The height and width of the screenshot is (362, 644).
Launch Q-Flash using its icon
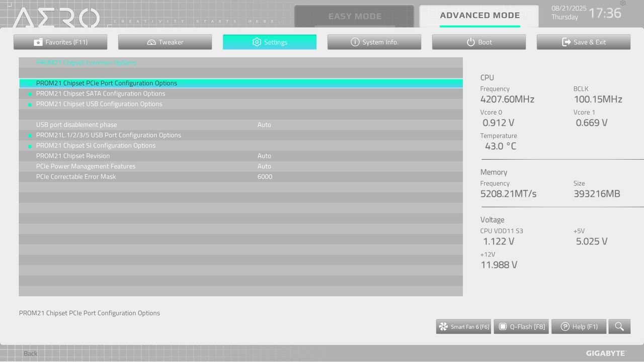point(503,326)
